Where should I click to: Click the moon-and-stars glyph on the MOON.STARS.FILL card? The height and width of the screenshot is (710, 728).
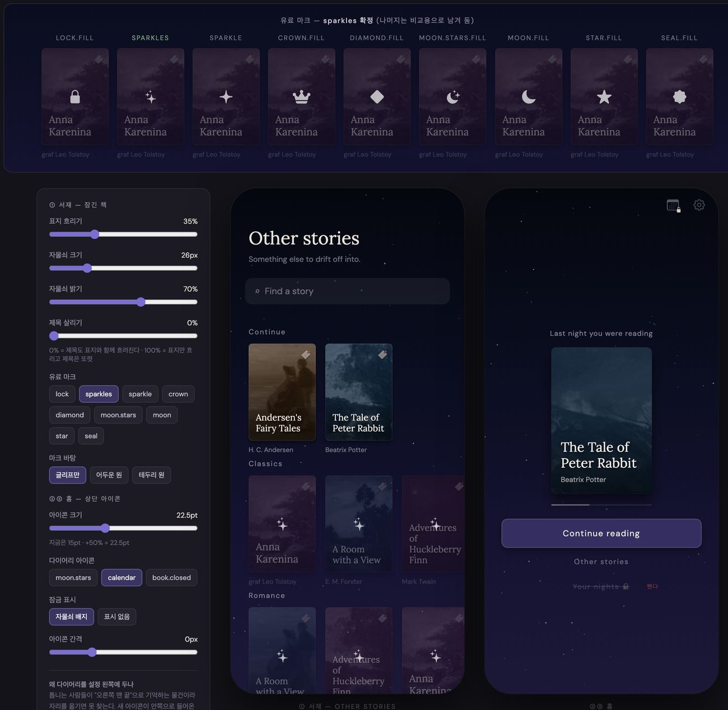452,97
